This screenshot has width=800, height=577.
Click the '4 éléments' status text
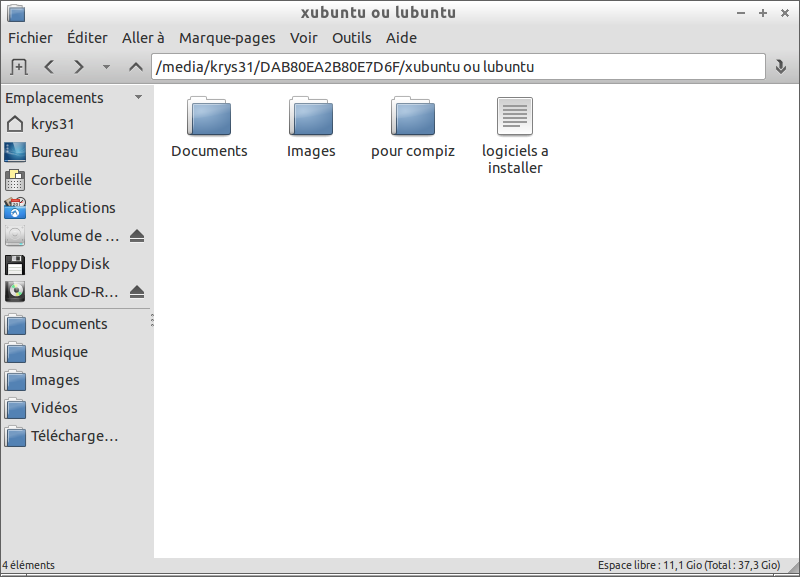(x=29, y=565)
